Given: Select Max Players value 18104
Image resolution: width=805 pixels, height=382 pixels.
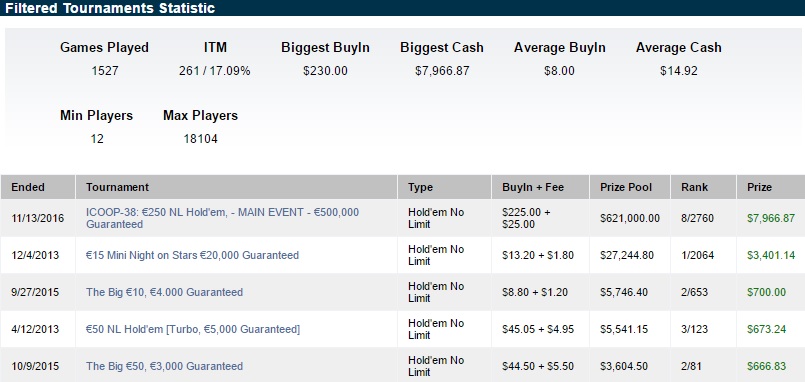Looking at the screenshot, I should [x=201, y=139].
